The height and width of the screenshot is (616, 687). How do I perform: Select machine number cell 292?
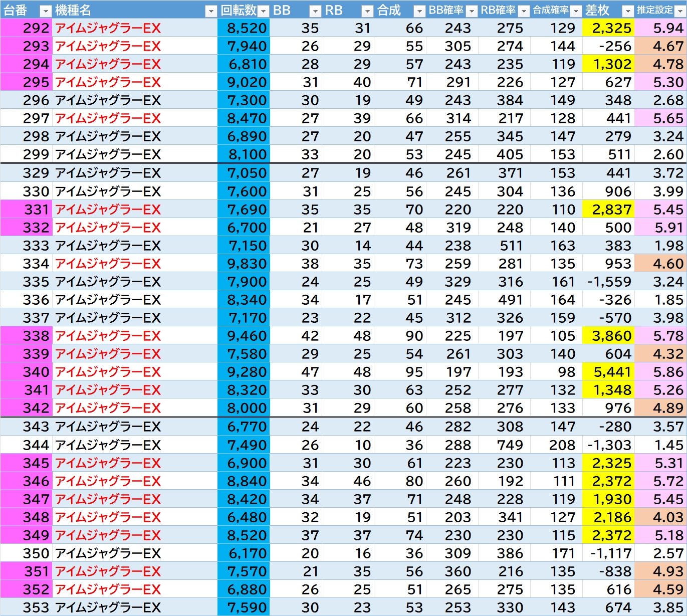click(x=26, y=28)
